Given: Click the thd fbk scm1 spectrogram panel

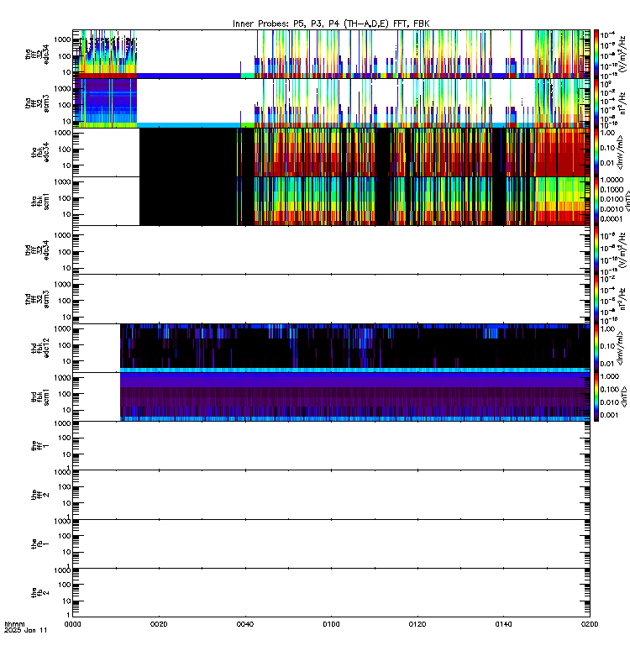Looking at the screenshot, I should [331, 397].
